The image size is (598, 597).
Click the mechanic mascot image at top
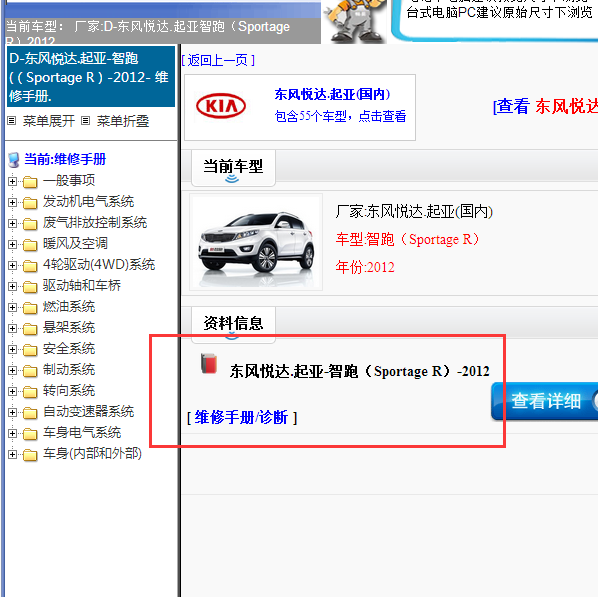pos(354,21)
